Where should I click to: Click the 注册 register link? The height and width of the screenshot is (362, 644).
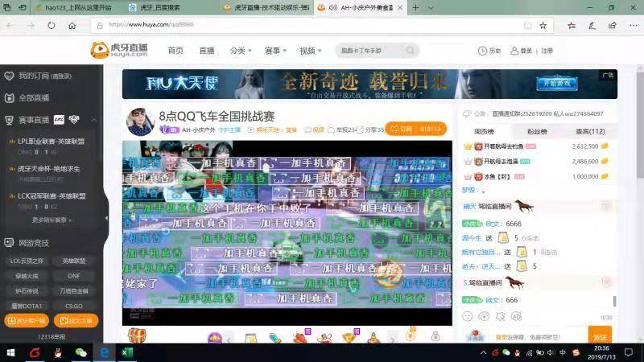click(x=547, y=51)
